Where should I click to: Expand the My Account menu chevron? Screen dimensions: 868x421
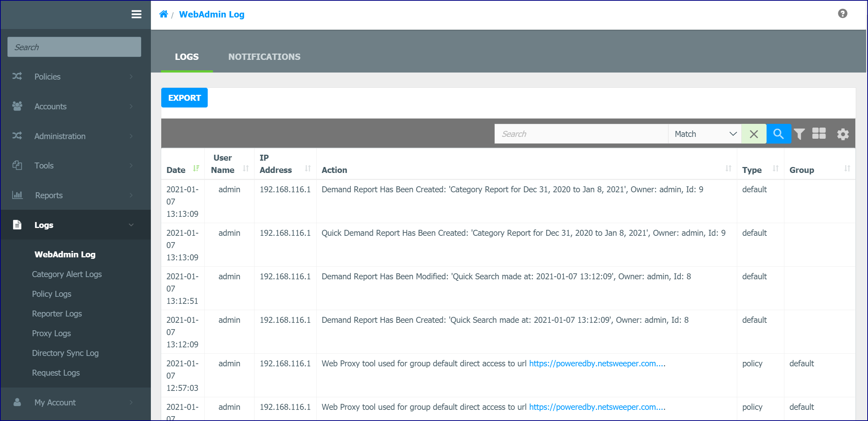pyautogui.click(x=131, y=402)
